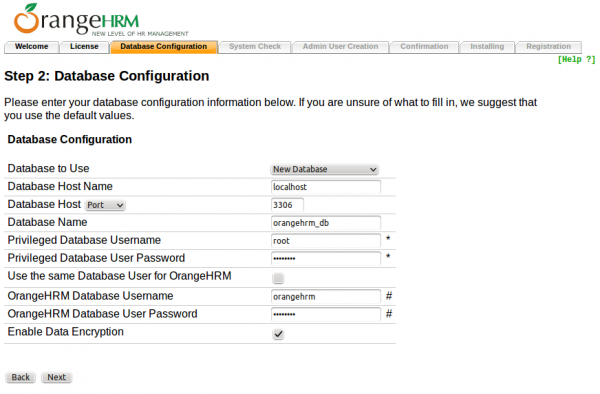Open the Installing tab
Image resolution: width=600 pixels, height=394 pixels.
tap(487, 47)
